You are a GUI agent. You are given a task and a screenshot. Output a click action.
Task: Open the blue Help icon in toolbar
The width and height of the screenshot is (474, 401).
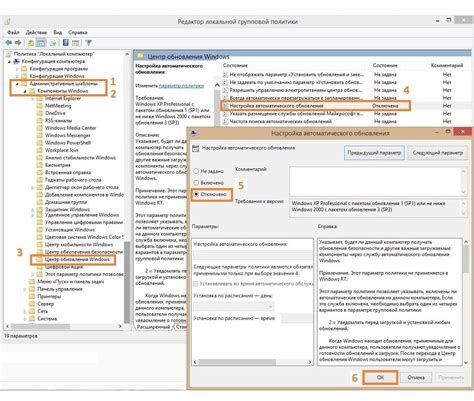tap(66, 43)
